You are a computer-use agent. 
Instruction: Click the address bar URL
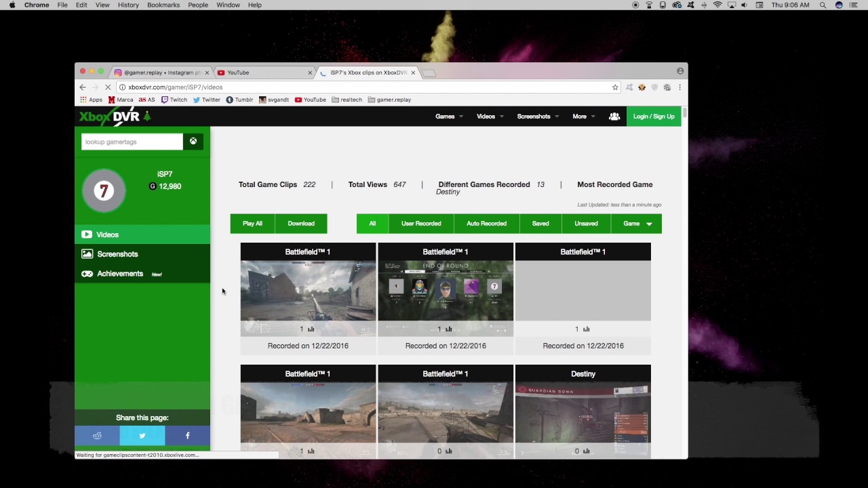click(x=176, y=87)
